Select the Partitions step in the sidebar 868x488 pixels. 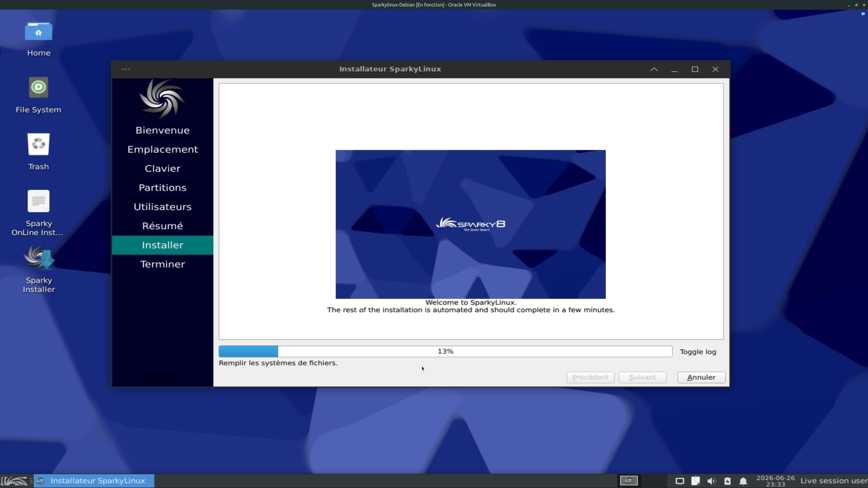[x=163, y=188]
